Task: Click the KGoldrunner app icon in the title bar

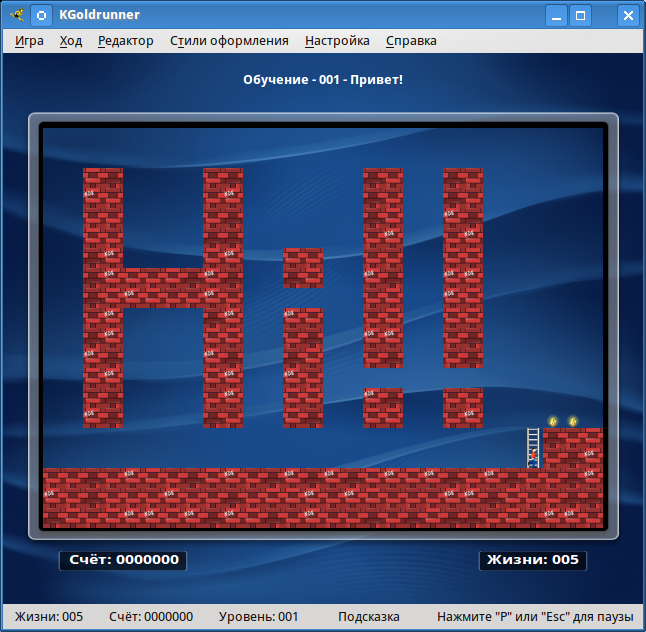Action: tap(17, 15)
